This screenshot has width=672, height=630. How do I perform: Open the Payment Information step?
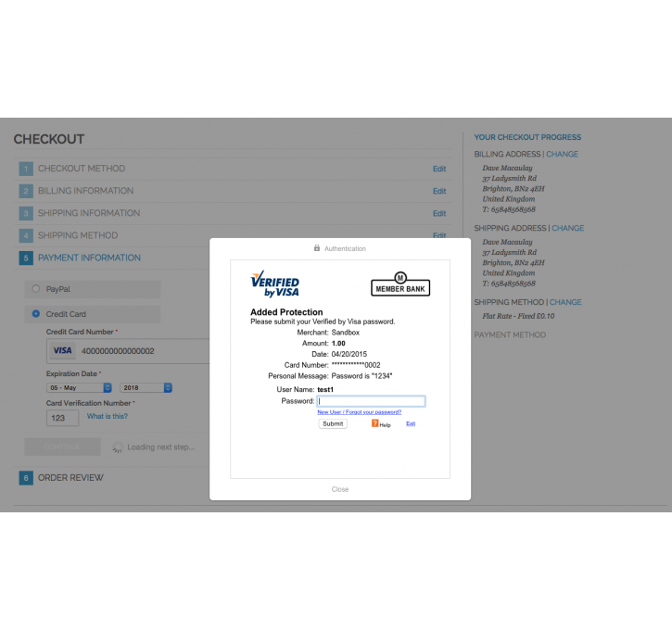pos(89,258)
